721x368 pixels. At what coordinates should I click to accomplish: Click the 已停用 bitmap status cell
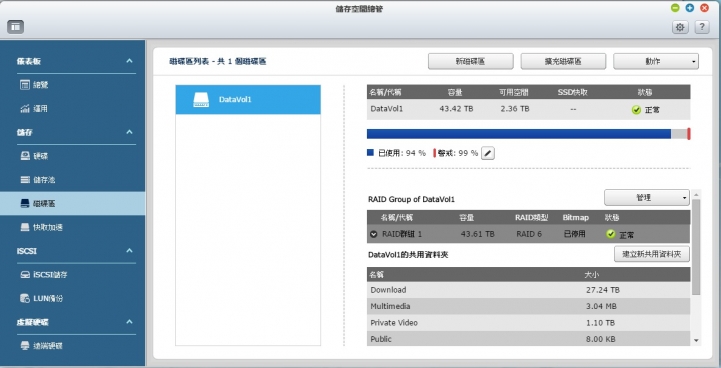575,234
